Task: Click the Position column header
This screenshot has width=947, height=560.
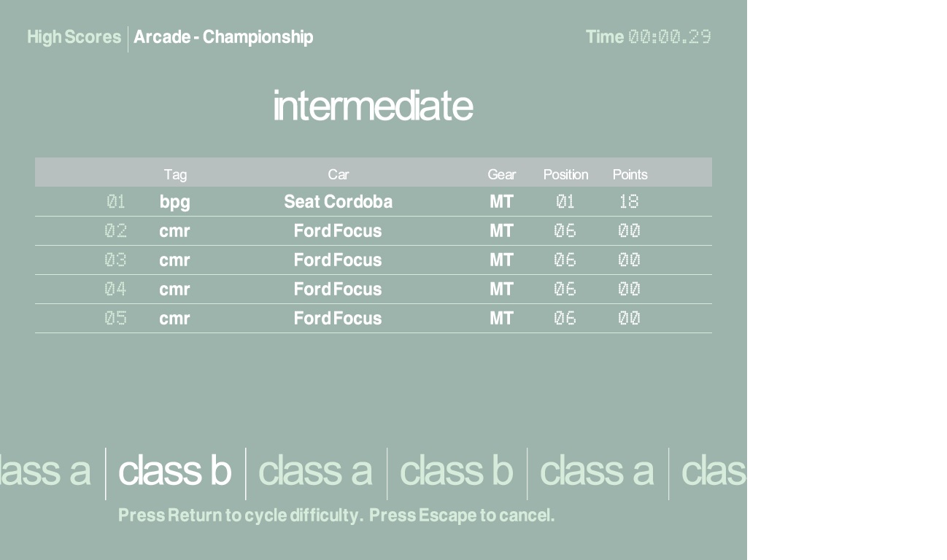Action: [565, 174]
